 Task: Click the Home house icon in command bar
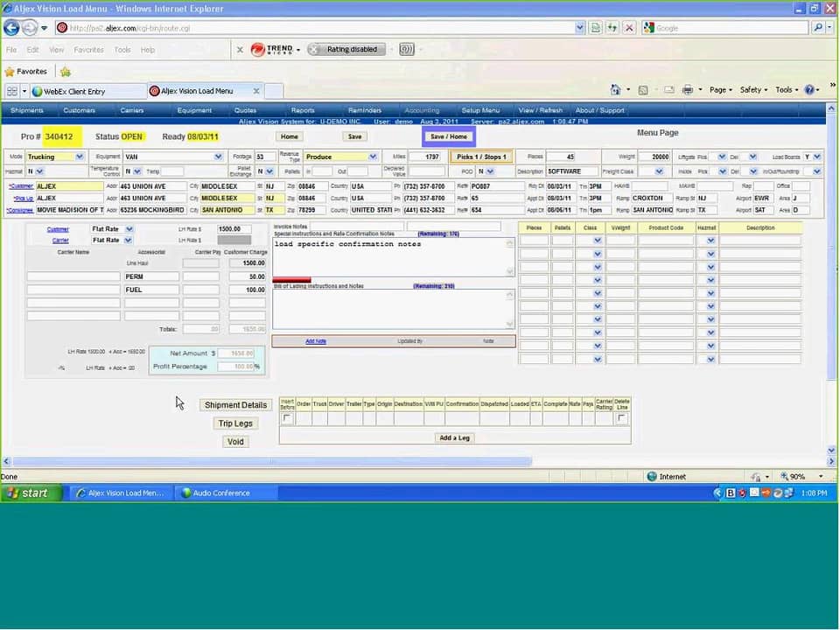coord(615,90)
